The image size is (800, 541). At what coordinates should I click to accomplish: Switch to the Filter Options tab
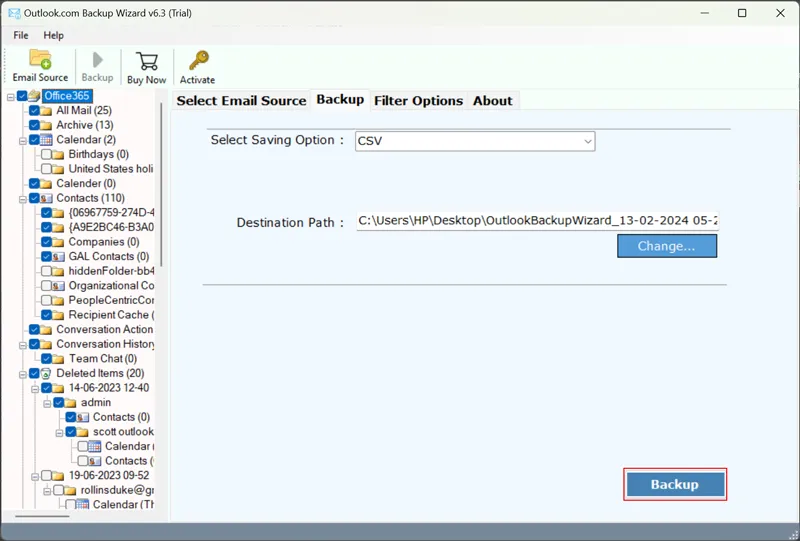pos(417,101)
